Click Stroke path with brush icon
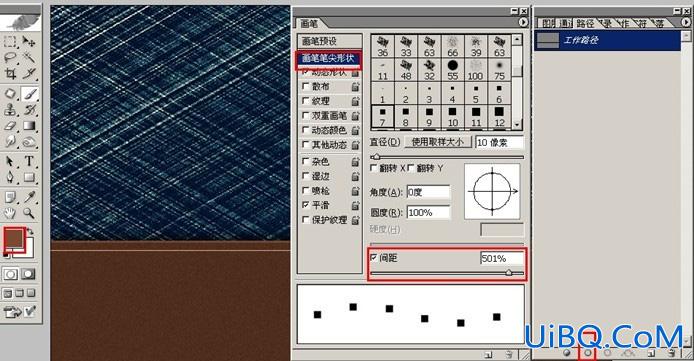Image resolution: width=694 pixels, height=361 pixels. click(588, 353)
